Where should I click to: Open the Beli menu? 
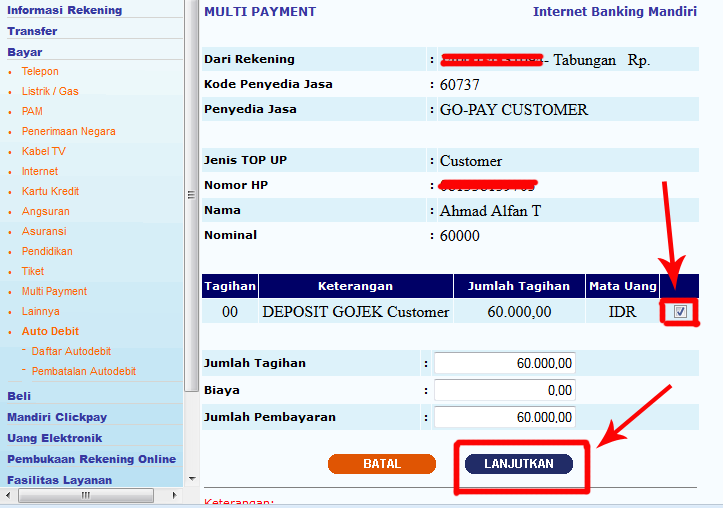19,396
